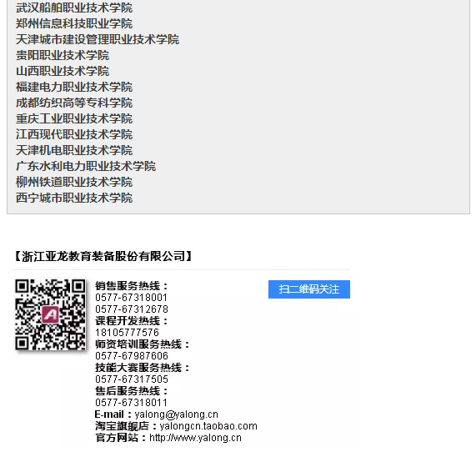Select 武汉船舶职业技术学院 entry
The width and height of the screenshot is (476, 452).
(74, 8)
